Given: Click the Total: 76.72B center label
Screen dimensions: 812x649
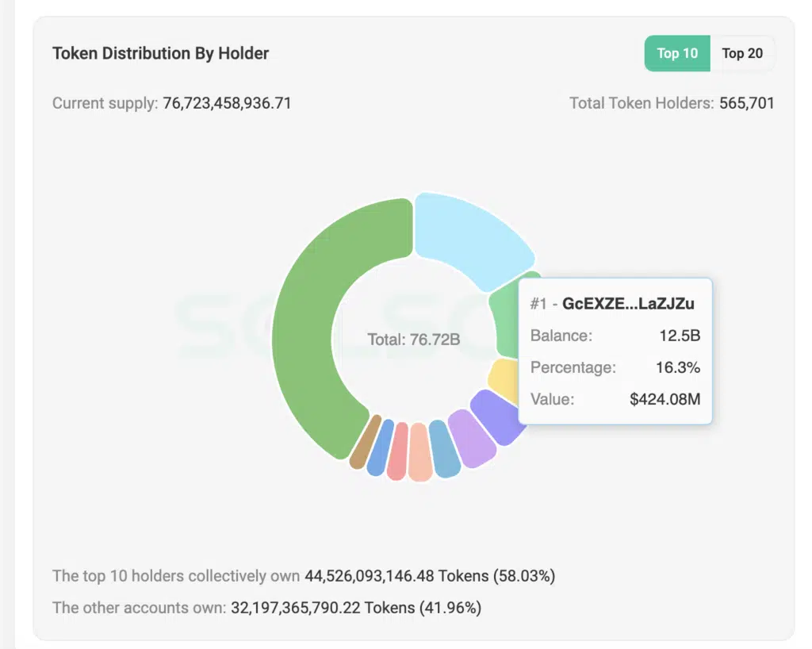Looking at the screenshot, I should 413,340.
